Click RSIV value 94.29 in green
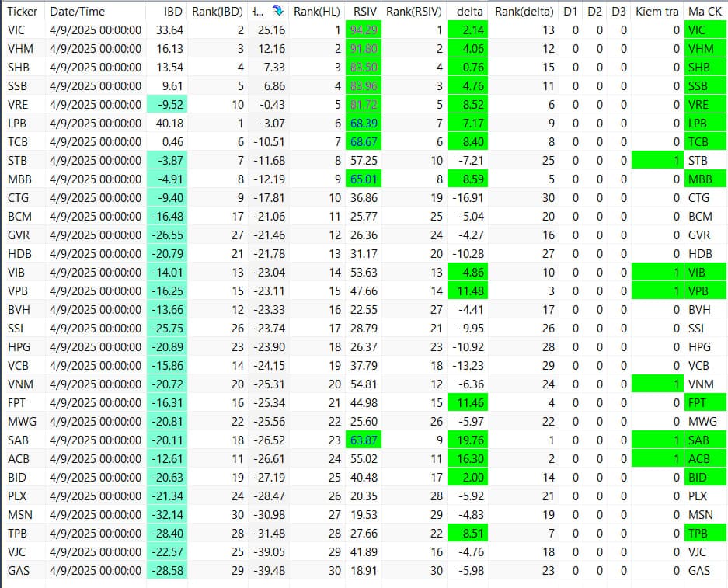The height and width of the screenshot is (588, 728). pos(364,30)
